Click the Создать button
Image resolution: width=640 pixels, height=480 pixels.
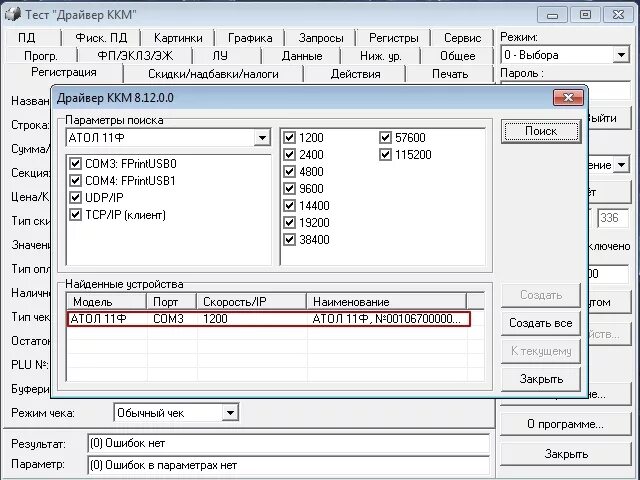tap(540, 295)
